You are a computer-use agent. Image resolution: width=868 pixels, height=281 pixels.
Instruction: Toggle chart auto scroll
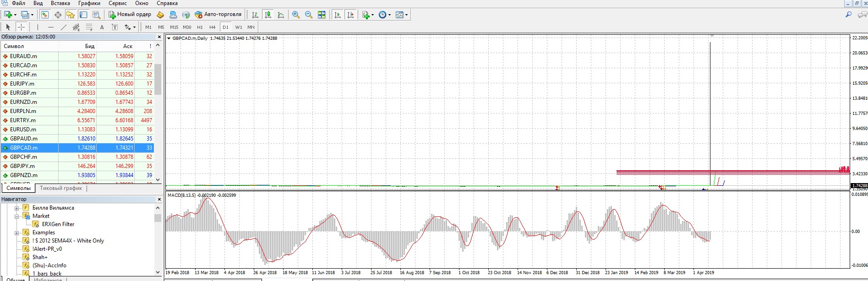338,15
